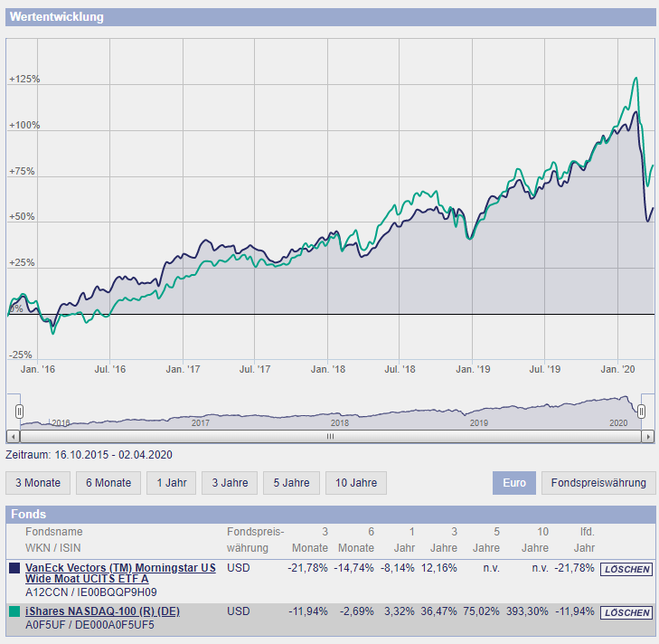Click the 75,02% five-year value
This screenshot has height=644, width=659.
481,611
